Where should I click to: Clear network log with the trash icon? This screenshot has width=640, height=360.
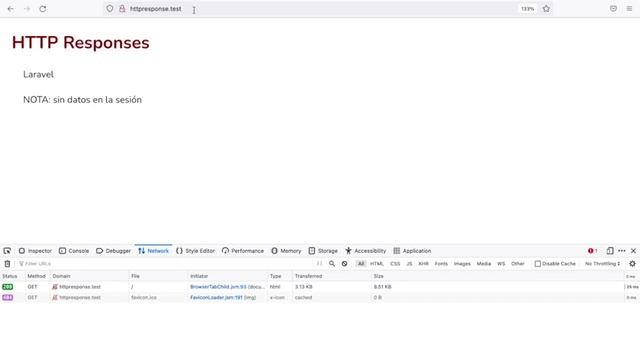coord(7,264)
